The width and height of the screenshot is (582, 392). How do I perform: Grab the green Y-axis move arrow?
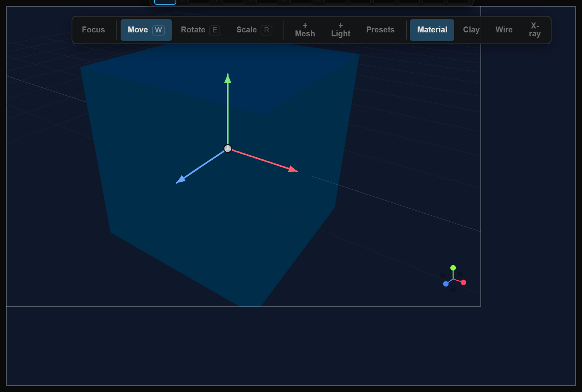(228, 79)
